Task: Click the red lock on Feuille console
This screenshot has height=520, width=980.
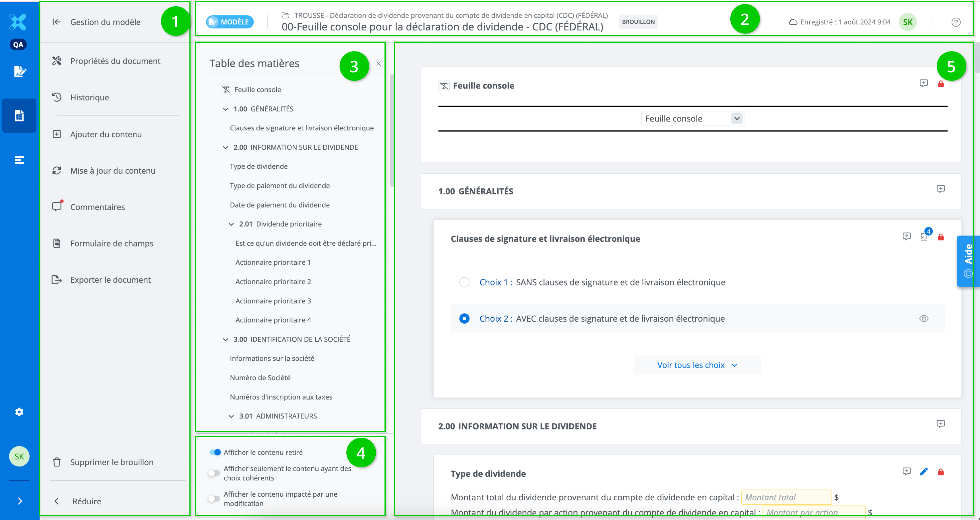Action: 940,84
